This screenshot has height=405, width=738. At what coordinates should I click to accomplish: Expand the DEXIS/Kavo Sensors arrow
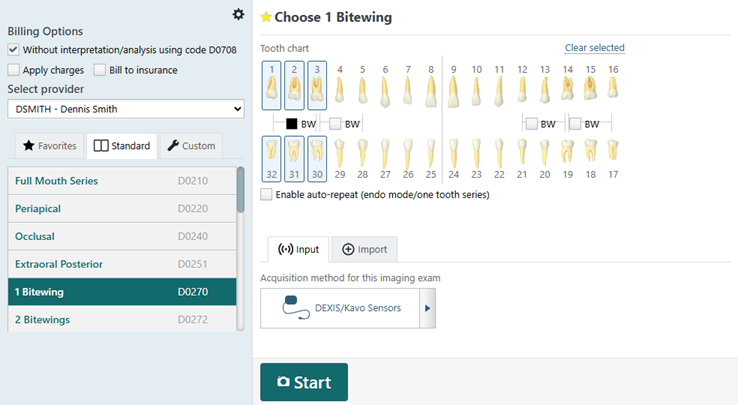point(428,308)
